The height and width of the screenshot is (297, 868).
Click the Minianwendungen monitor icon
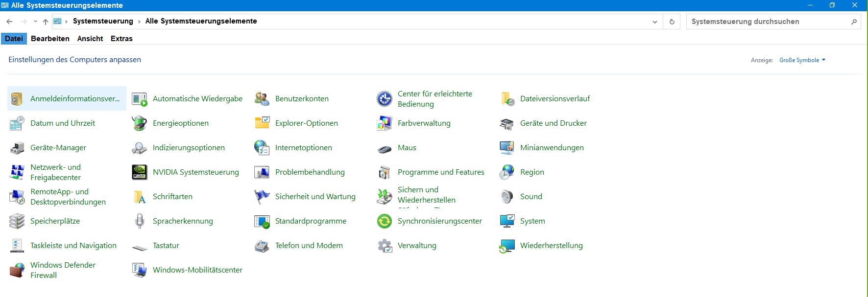click(506, 148)
